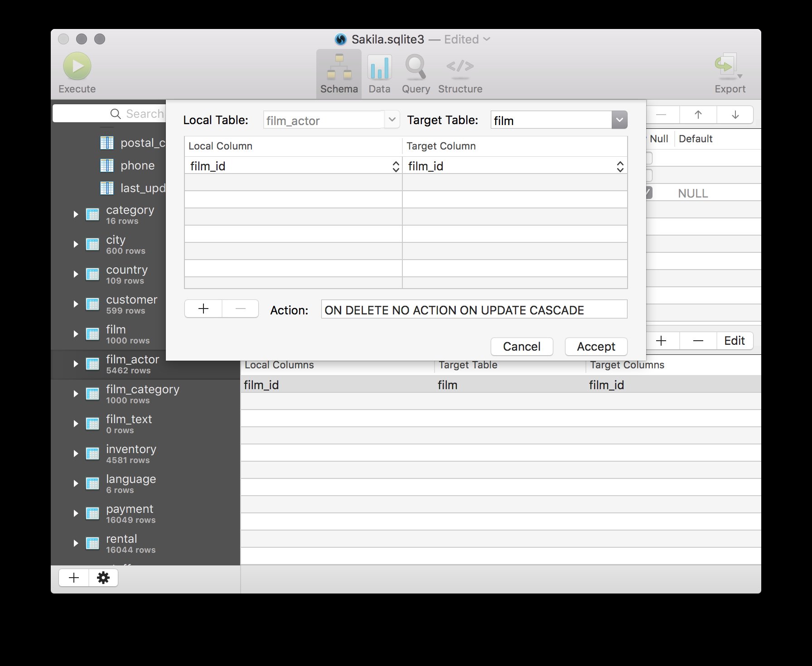This screenshot has width=812, height=666.
Task: Expand the film_category table
Action: [x=76, y=394]
